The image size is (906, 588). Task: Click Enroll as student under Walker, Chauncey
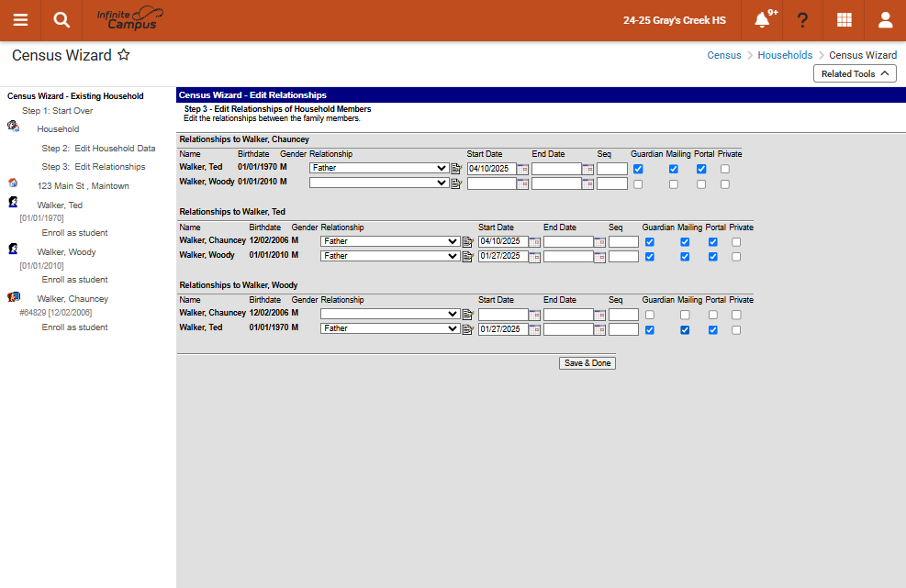click(x=74, y=327)
